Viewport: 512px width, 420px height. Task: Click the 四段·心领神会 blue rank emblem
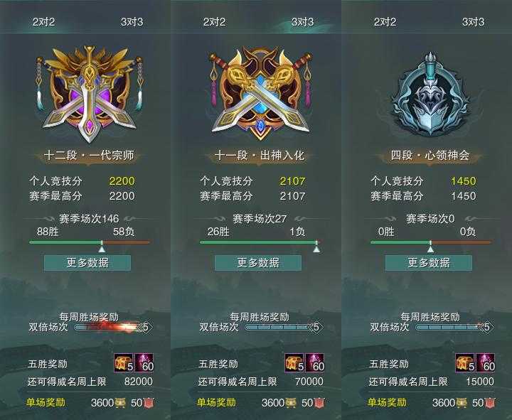pos(430,95)
